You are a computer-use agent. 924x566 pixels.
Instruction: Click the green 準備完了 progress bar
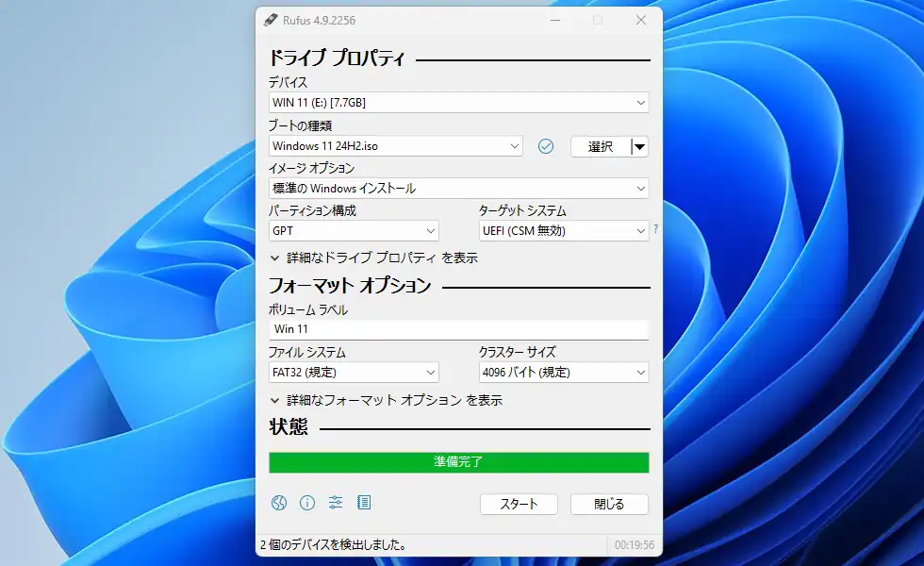coord(459,462)
